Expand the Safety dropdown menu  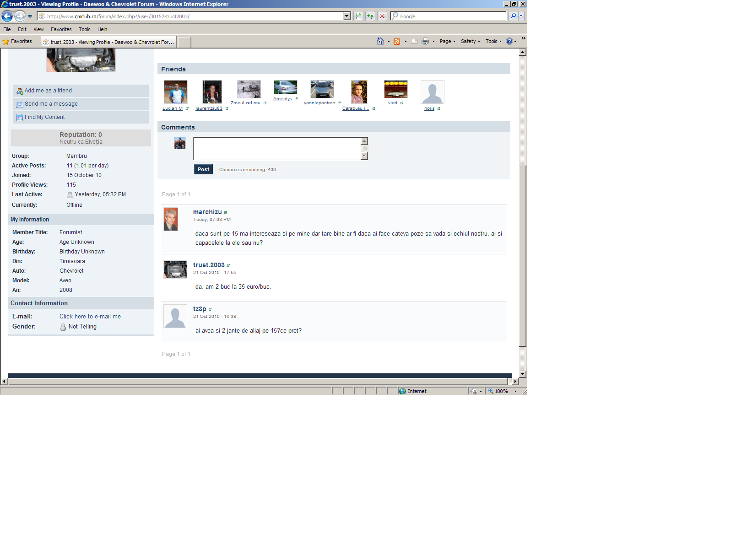(471, 41)
